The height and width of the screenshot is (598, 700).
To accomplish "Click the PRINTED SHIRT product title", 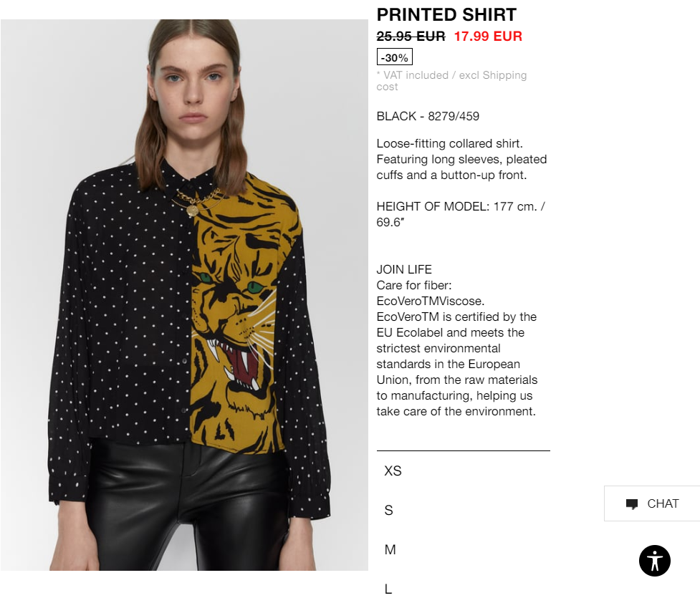I will (446, 15).
